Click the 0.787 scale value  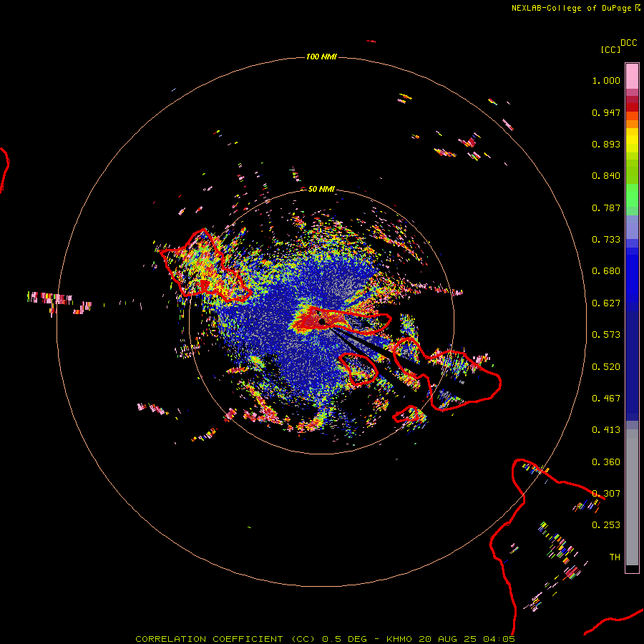(x=606, y=208)
